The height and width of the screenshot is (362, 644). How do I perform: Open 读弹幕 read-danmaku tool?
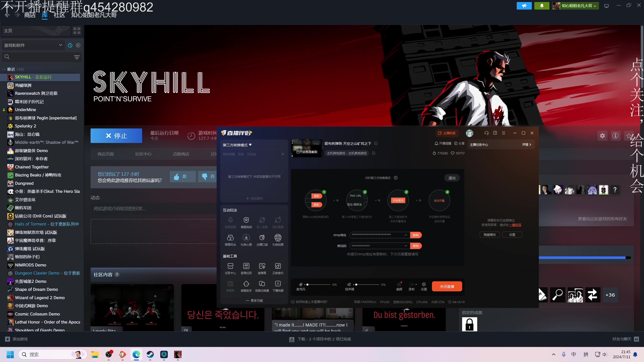[262, 268]
